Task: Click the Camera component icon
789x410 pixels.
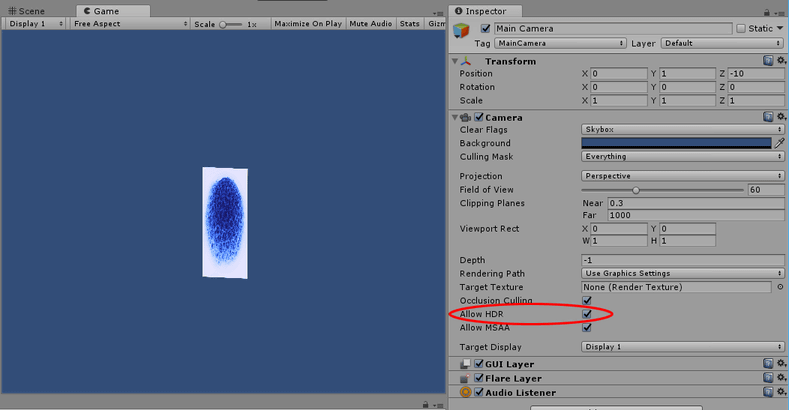Action: pos(465,117)
